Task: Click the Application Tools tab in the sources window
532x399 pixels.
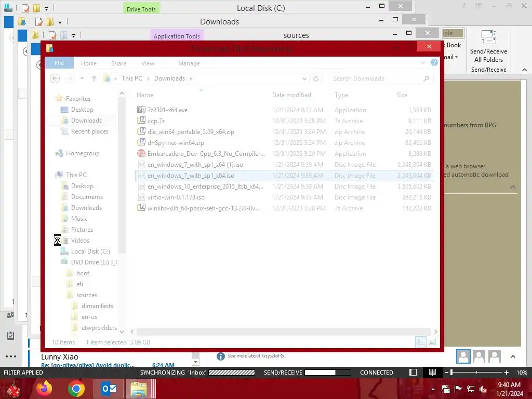Action: 177,36
